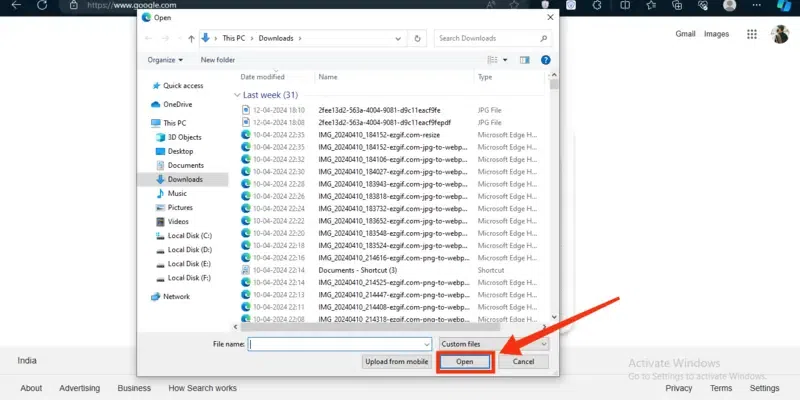Screen dimensions: 800x400
Task: Select Network in navigation pane
Action: pos(170,296)
